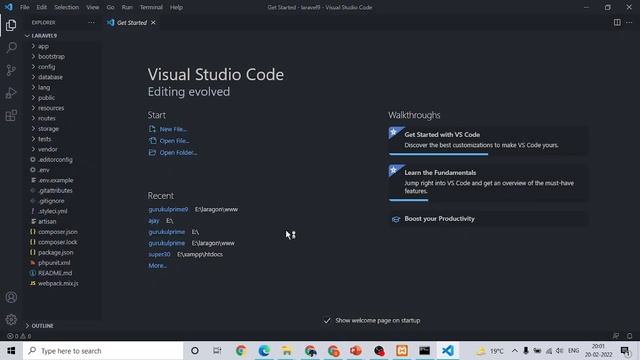Image resolution: width=640 pixels, height=360 pixels.
Task: Click the Open Folder icon under Start
Action: [152, 152]
